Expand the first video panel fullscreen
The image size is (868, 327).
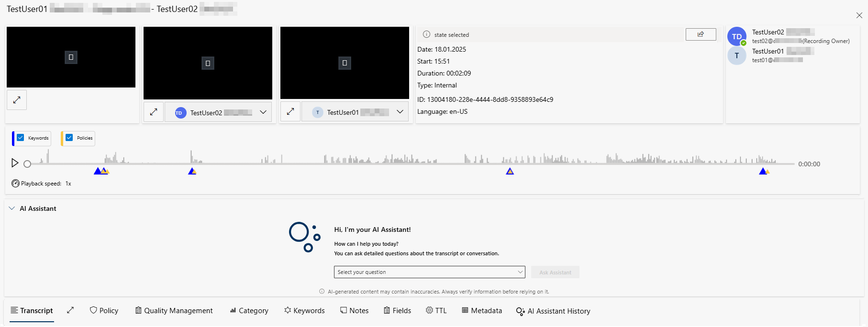pos(17,100)
